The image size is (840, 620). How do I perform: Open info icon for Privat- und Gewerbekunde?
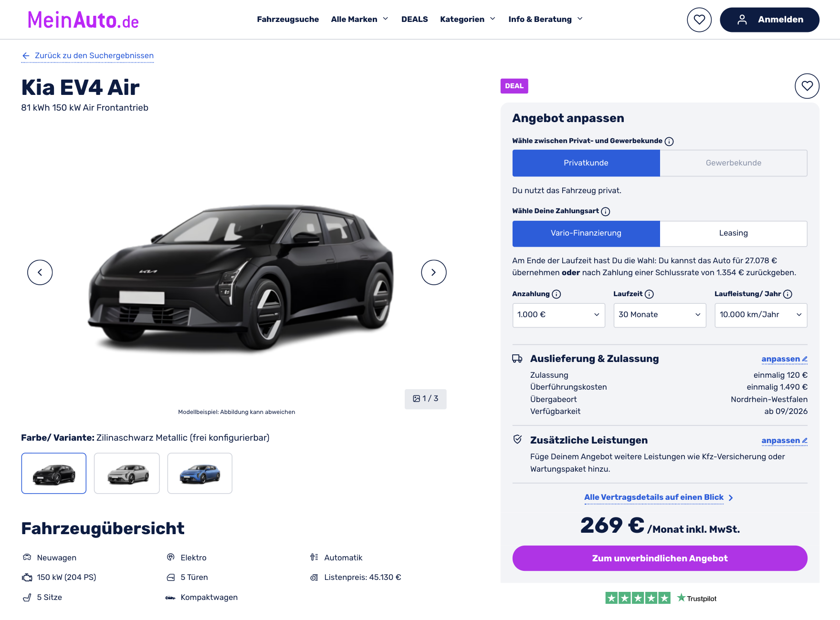pos(669,141)
